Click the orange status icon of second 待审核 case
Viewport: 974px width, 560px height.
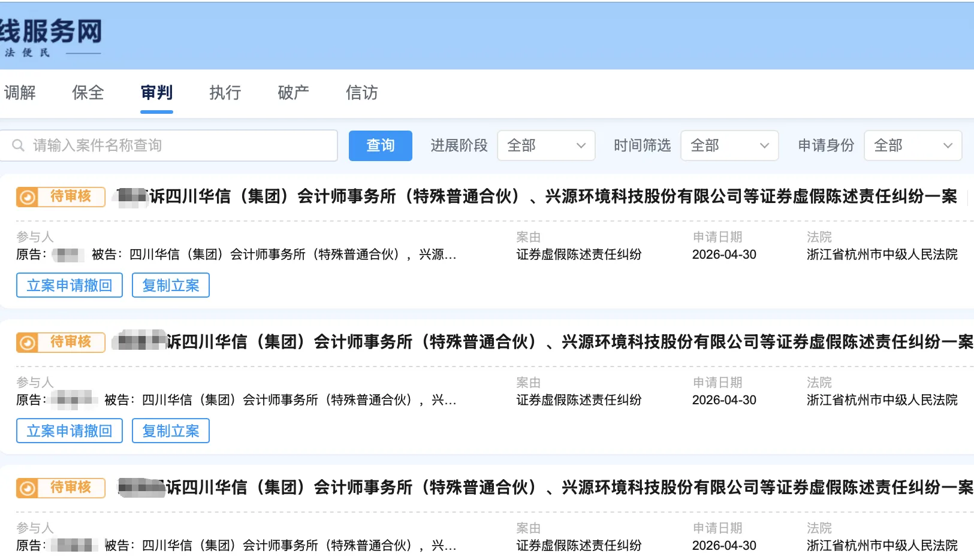[27, 343]
